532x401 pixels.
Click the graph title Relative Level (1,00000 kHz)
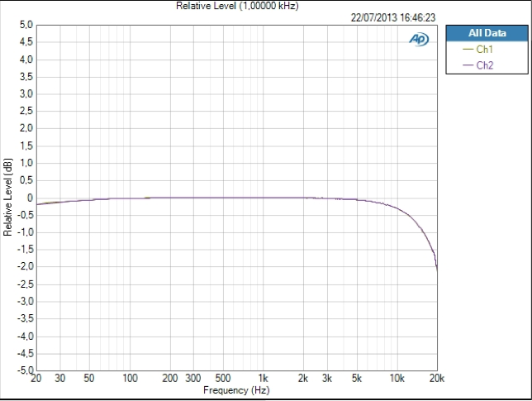pyautogui.click(x=237, y=6)
